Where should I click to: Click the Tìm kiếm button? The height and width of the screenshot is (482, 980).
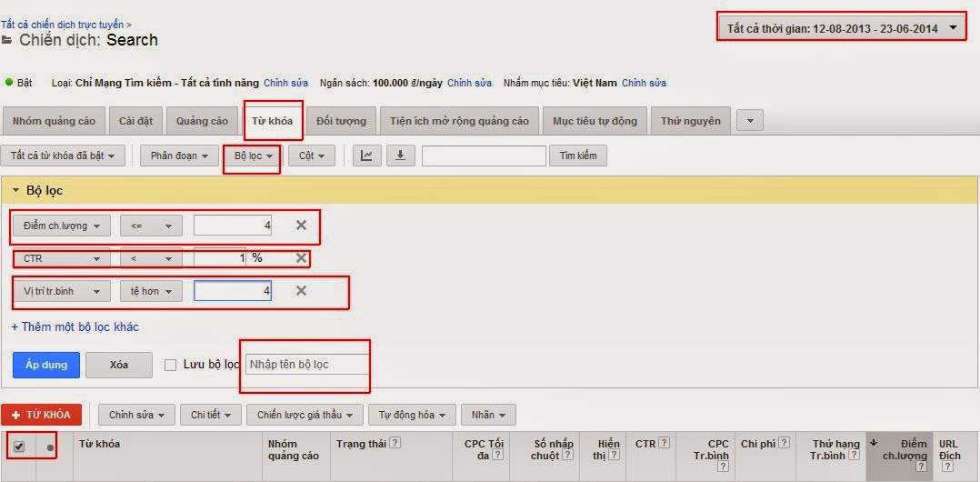[x=578, y=156]
